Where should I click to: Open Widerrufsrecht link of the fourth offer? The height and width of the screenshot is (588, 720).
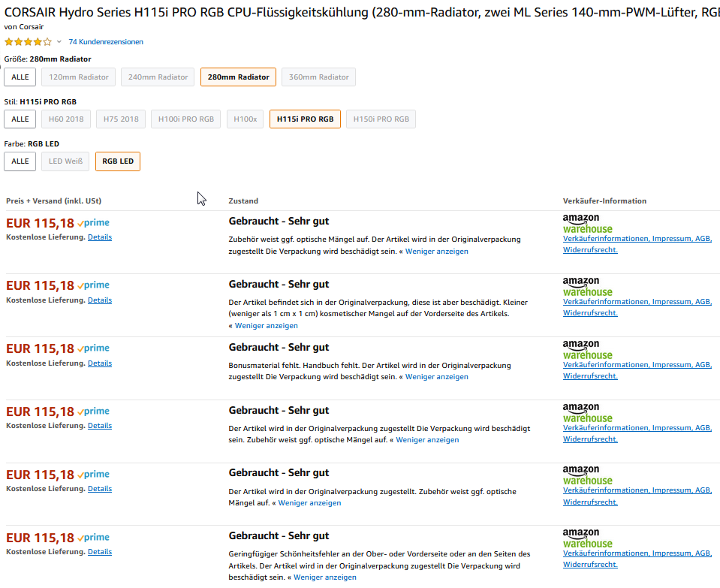click(590, 439)
